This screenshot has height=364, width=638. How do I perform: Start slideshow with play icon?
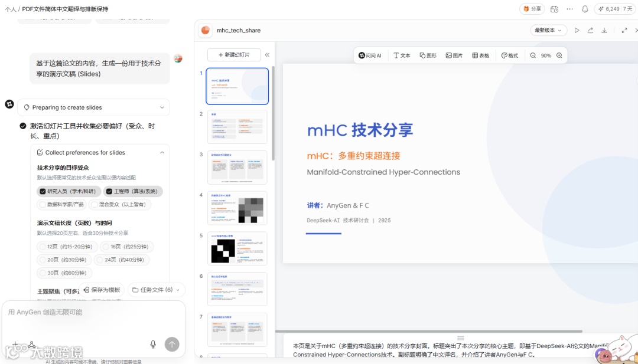pos(577,31)
